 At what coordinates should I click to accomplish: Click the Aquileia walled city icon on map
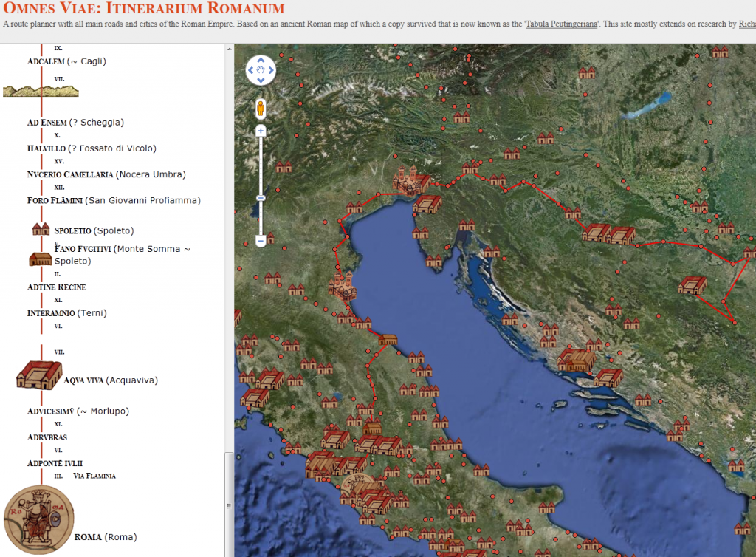[408, 181]
